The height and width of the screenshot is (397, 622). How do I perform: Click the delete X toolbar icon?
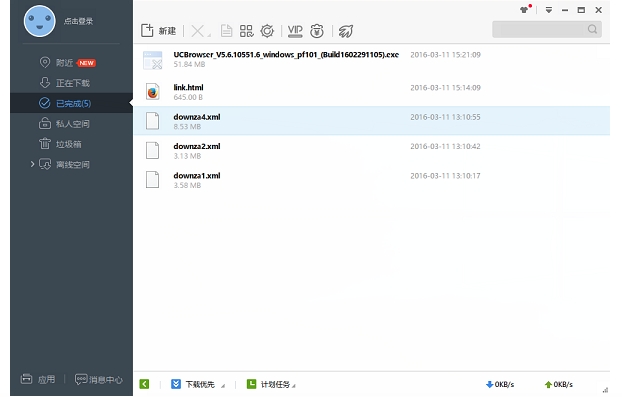[198, 31]
